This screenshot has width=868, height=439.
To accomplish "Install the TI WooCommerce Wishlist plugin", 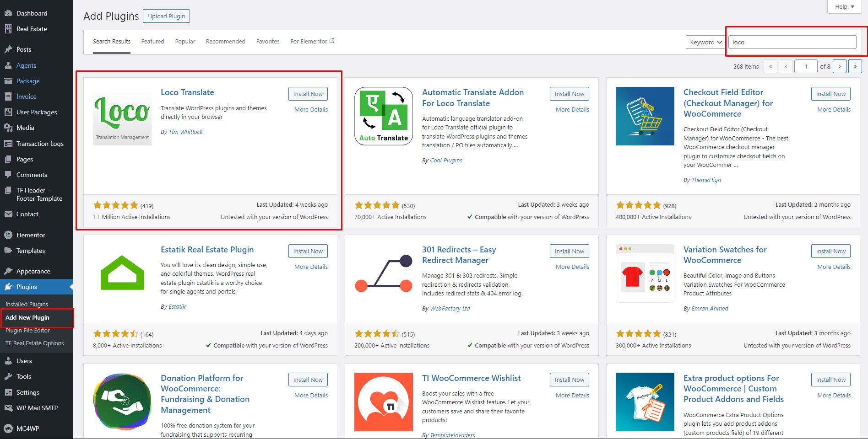I will point(570,380).
